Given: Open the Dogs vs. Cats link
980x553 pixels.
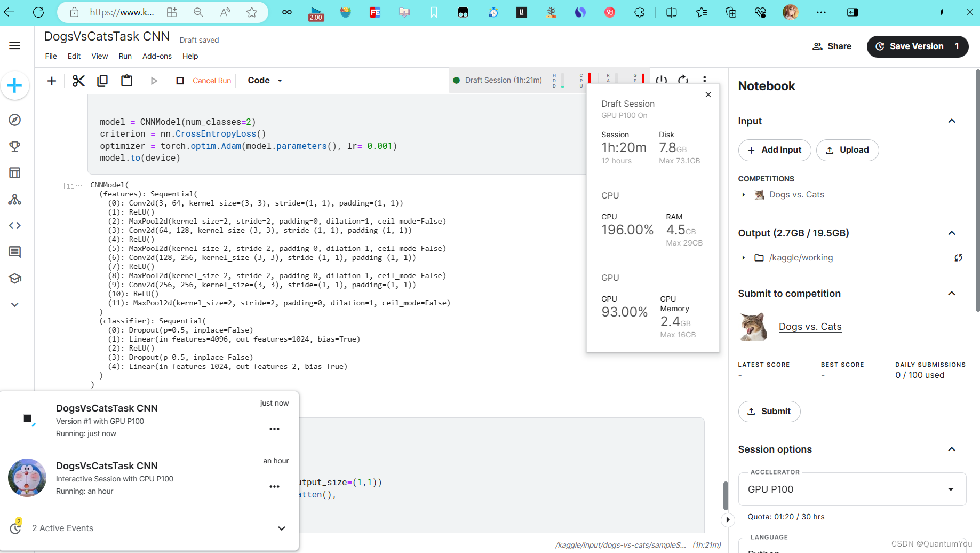Looking at the screenshot, I should (x=810, y=327).
